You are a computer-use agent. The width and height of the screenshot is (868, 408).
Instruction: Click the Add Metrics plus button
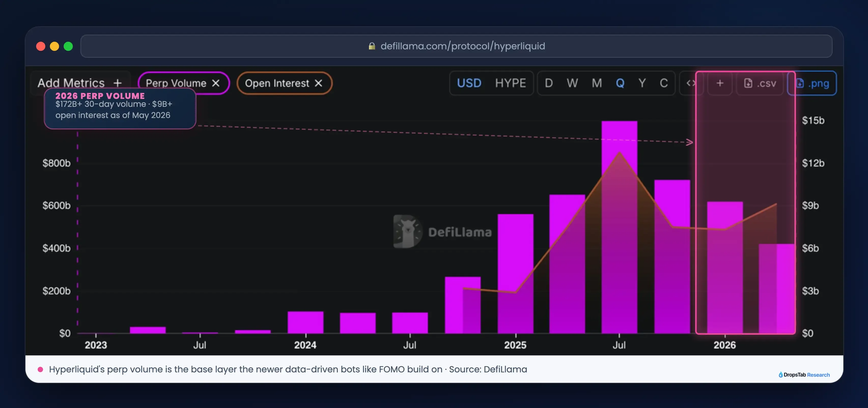[117, 83]
